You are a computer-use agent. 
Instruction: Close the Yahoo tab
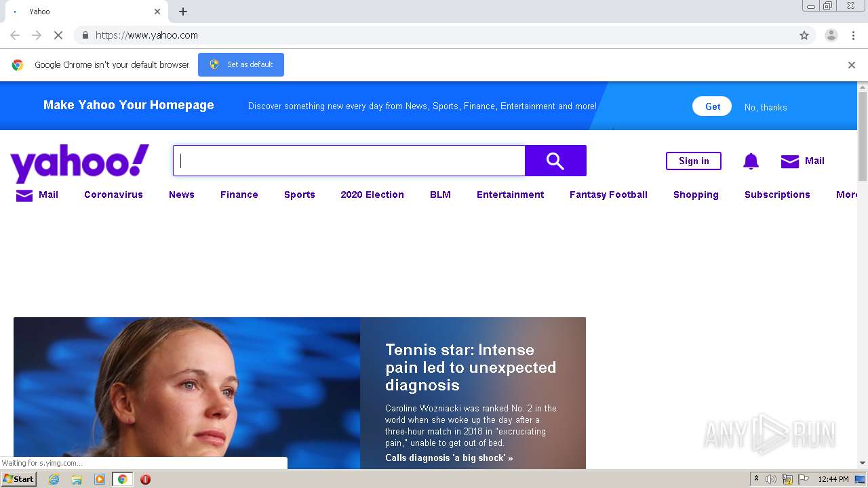click(157, 12)
